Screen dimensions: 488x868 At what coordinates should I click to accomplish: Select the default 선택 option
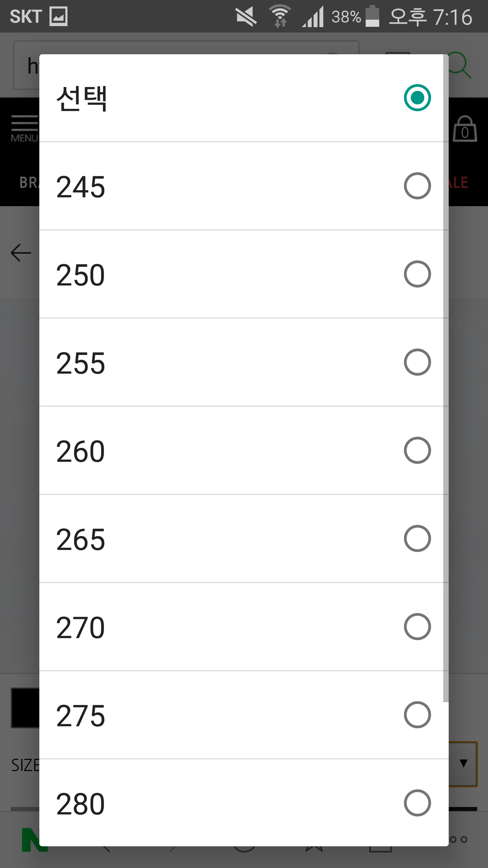coord(244,98)
